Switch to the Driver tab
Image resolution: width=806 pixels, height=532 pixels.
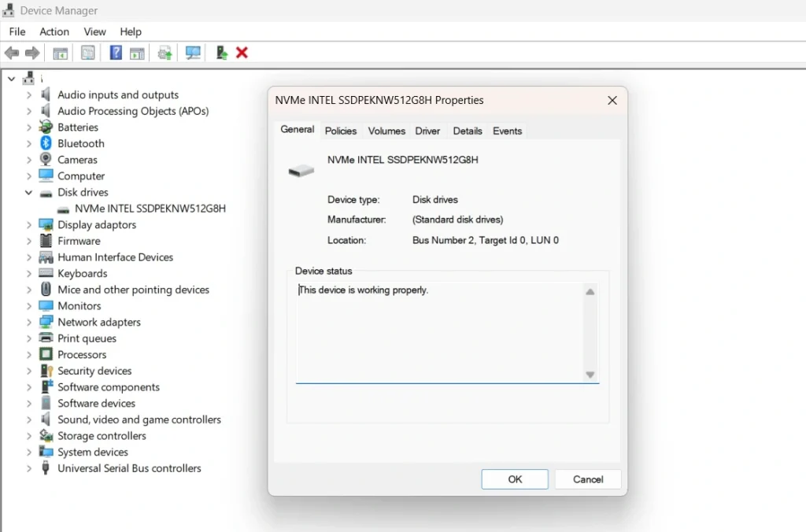pos(427,131)
